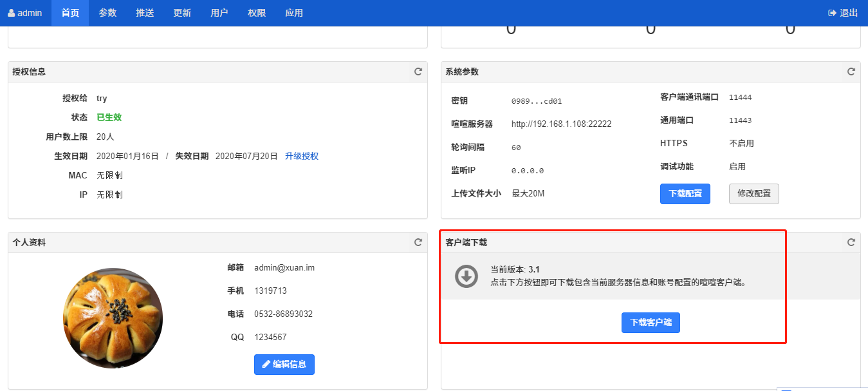Select the 权限 tab
The image size is (868, 391).
(257, 13)
